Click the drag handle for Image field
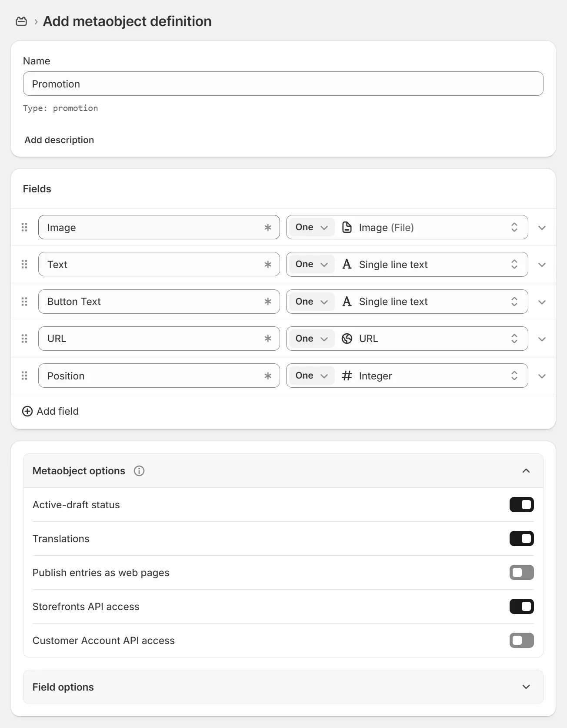 (x=24, y=227)
